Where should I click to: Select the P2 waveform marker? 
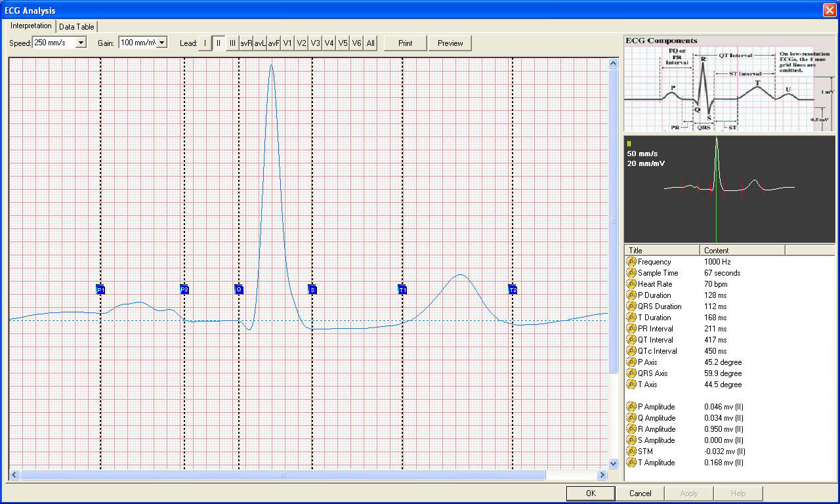point(184,289)
